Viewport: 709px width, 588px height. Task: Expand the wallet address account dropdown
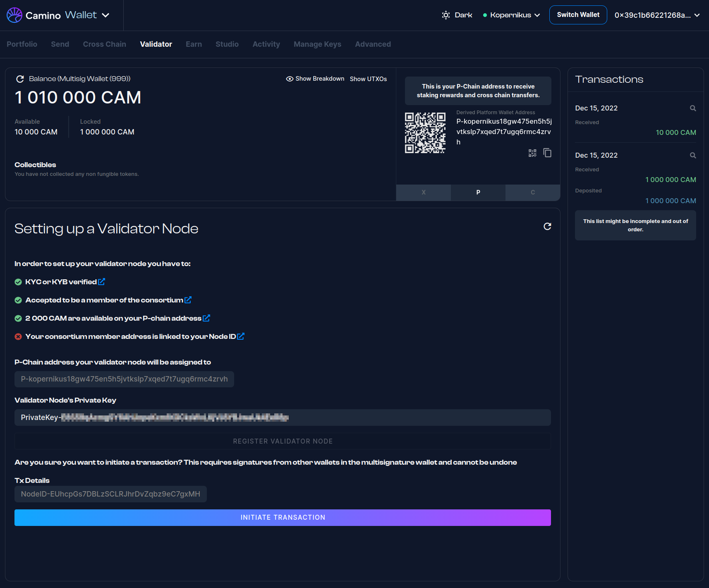point(657,15)
